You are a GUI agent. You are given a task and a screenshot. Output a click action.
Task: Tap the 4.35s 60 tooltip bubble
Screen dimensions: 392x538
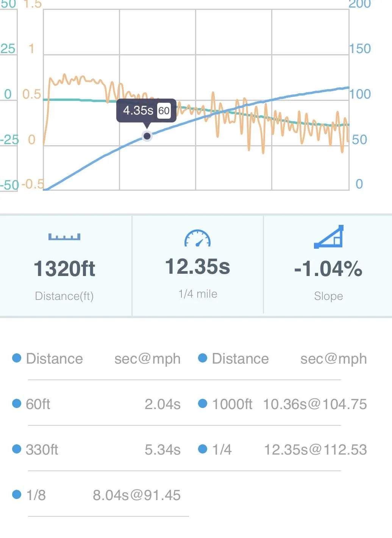(x=146, y=111)
